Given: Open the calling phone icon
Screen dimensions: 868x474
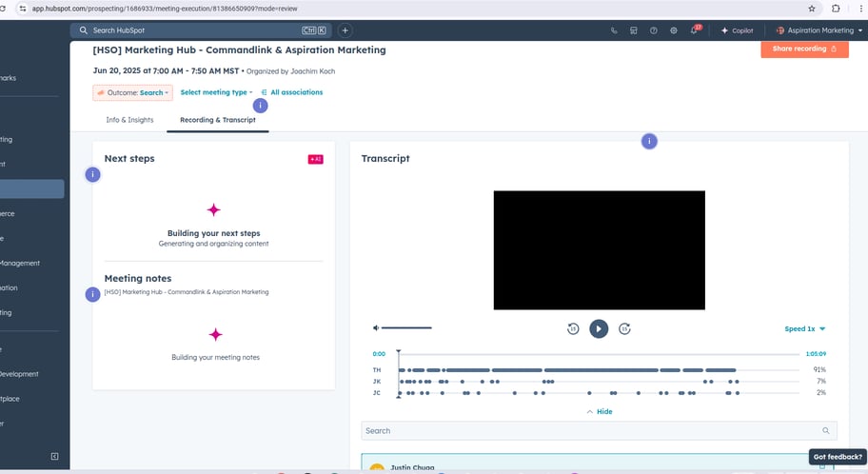Looking at the screenshot, I should pyautogui.click(x=614, y=30).
